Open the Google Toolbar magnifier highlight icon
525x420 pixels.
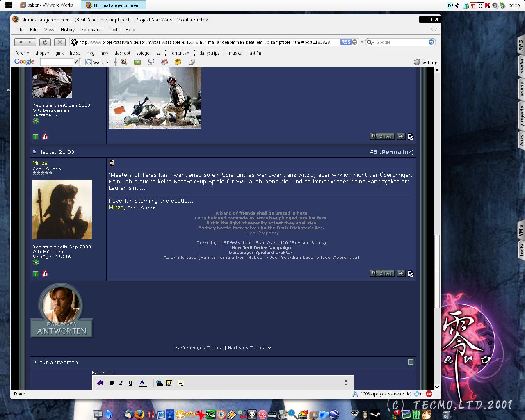pos(123,62)
